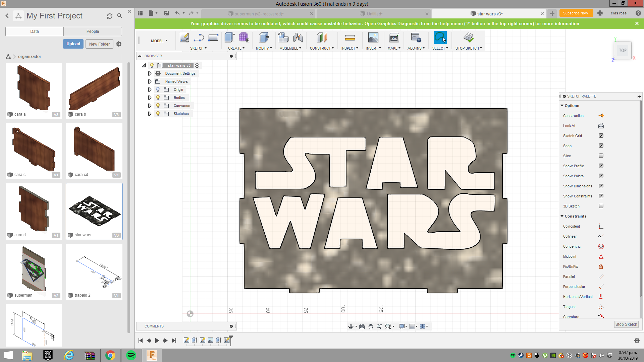
Task: Toggle the Show Points checkbox
Action: pos(601,176)
